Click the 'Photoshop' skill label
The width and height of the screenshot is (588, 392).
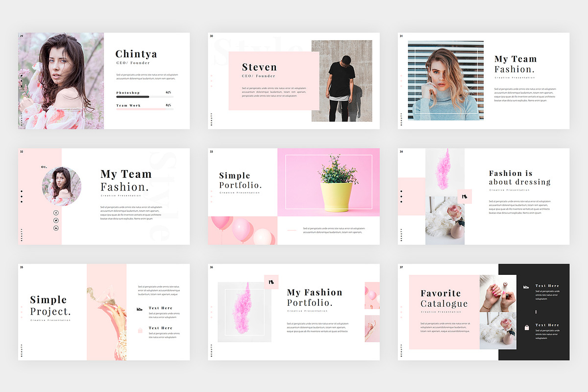(x=128, y=93)
